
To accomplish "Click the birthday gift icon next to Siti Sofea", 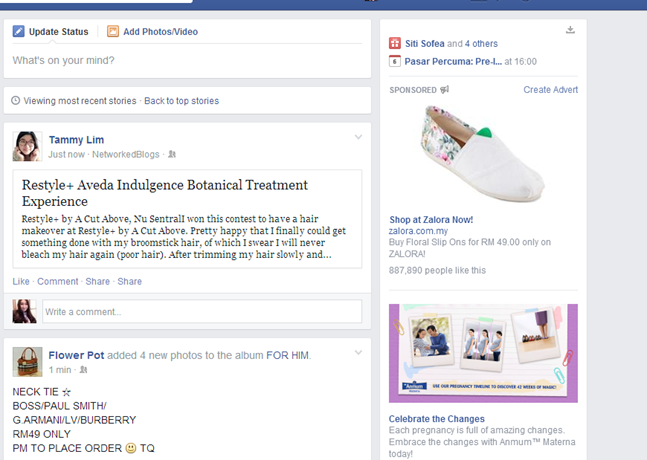I will coord(395,43).
